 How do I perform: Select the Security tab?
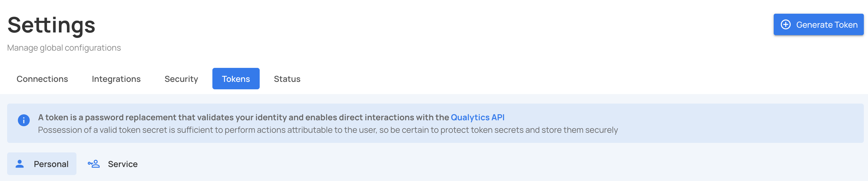[x=181, y=79]
